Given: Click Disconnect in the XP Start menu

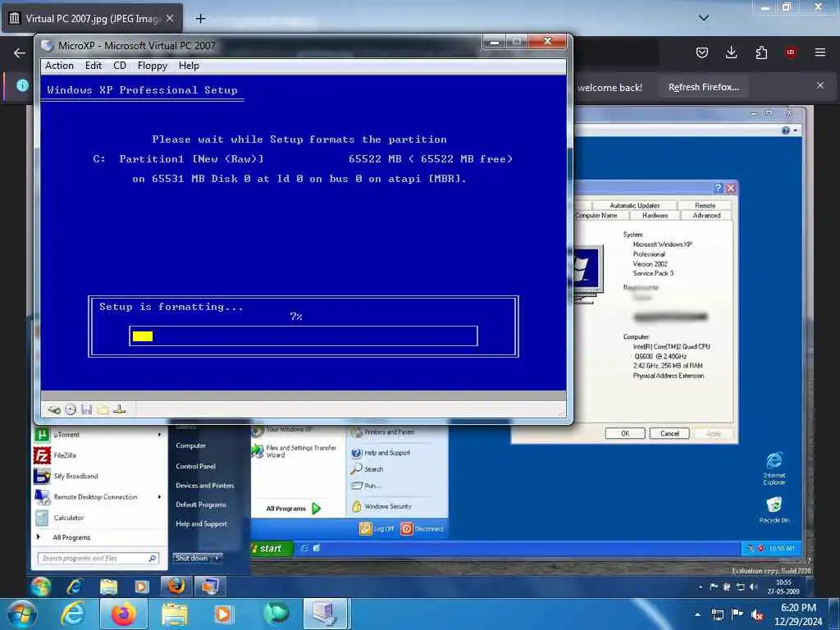Looking at the screenshot, I should click(x=422, y=529).
